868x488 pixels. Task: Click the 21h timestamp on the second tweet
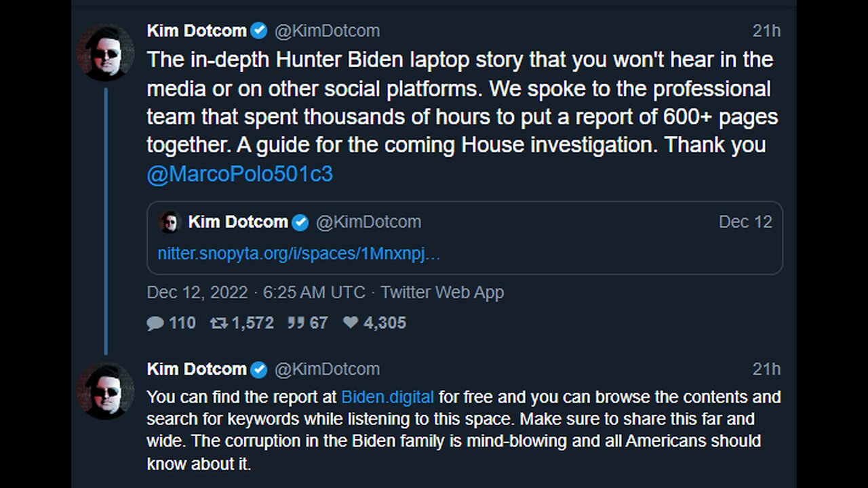pos(766,369)
